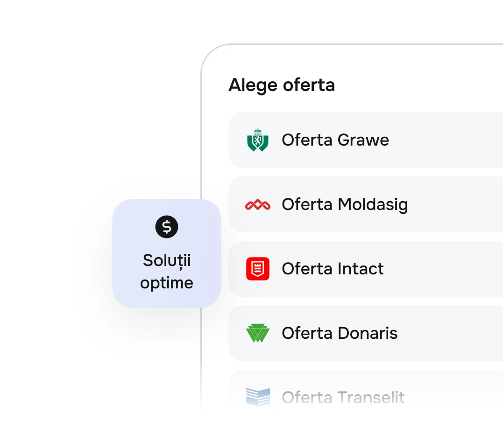Click the Grawe shield logo icon
The image size is (503, 448).
click(x=258, y=140)
